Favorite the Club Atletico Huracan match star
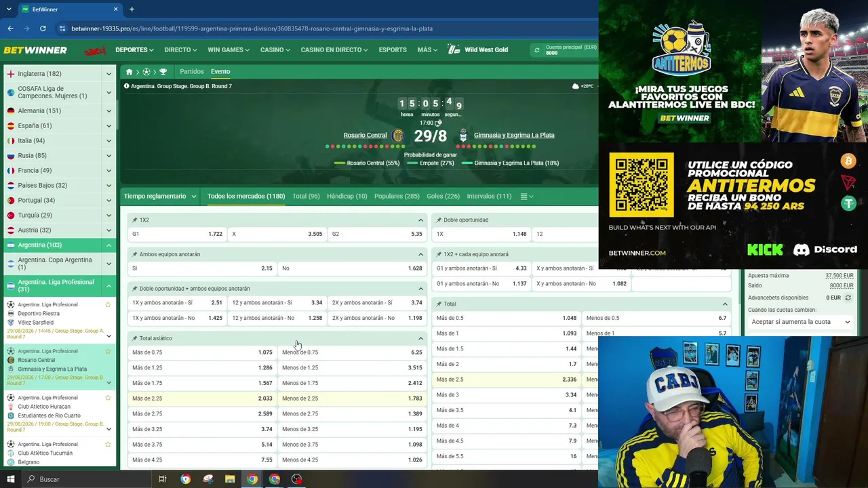Screen dimensions: 868x488 click(x=108, y=398)
